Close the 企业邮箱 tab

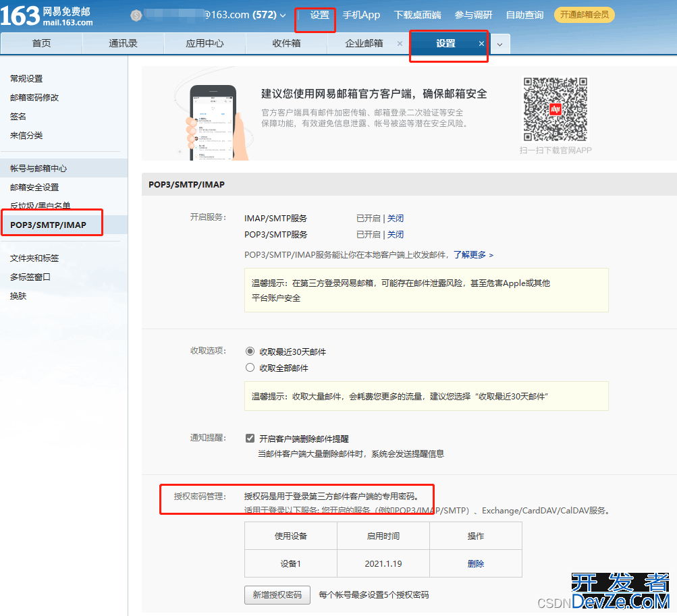pyautogui.click(x=400, y=44)
